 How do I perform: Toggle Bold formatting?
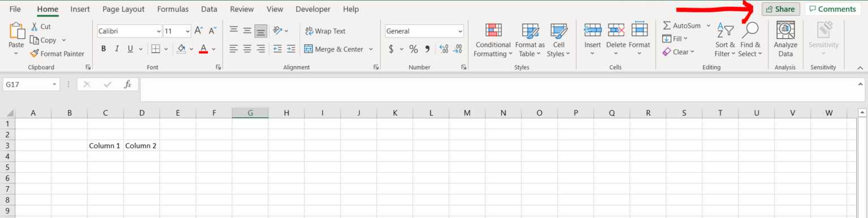click(103, 49)
